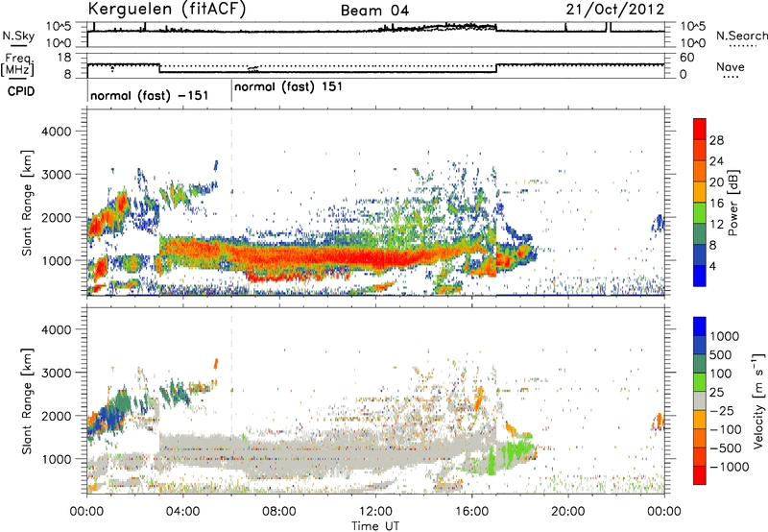Click the strong red power band near 12:00
The width and height of the screenshot is (768, 532).
[x=375, y=256]
